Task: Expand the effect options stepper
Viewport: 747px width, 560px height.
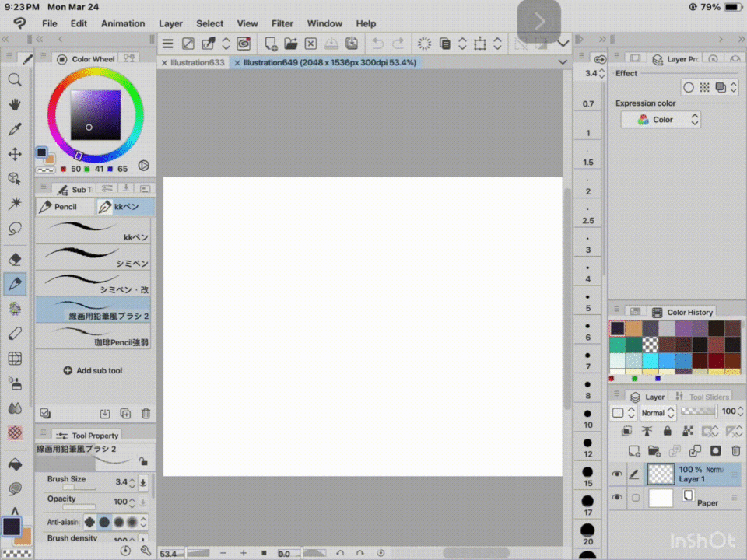Action: coord(734,87)
